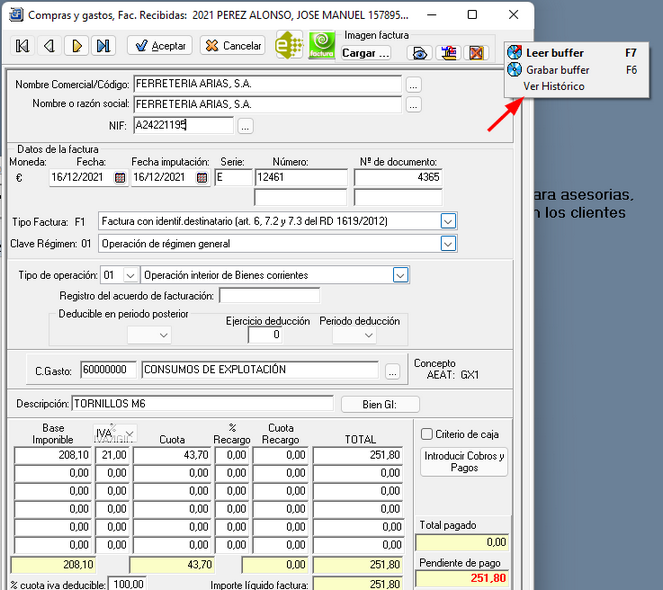This screenshot has width=663, height=590.
Task: Open Ver Histórico menu option
Action: tap(554, 87)
